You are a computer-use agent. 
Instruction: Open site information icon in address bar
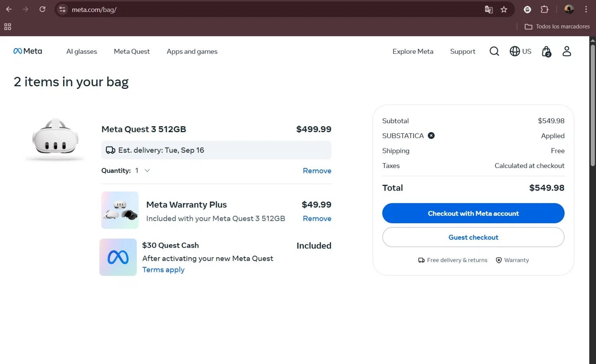point(62,10)
